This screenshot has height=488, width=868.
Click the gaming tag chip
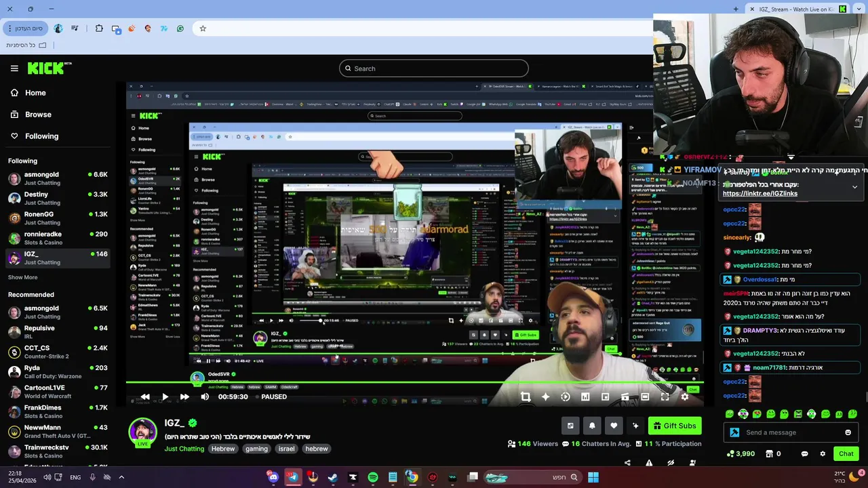tap(256, 449)
